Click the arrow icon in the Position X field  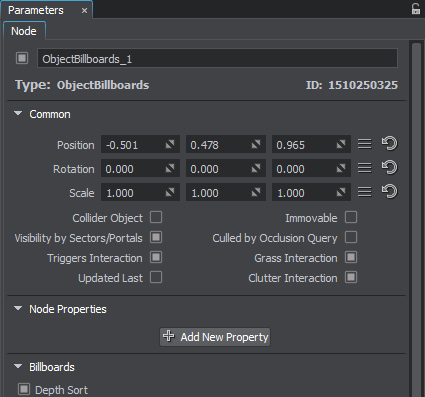pos(170,144)
